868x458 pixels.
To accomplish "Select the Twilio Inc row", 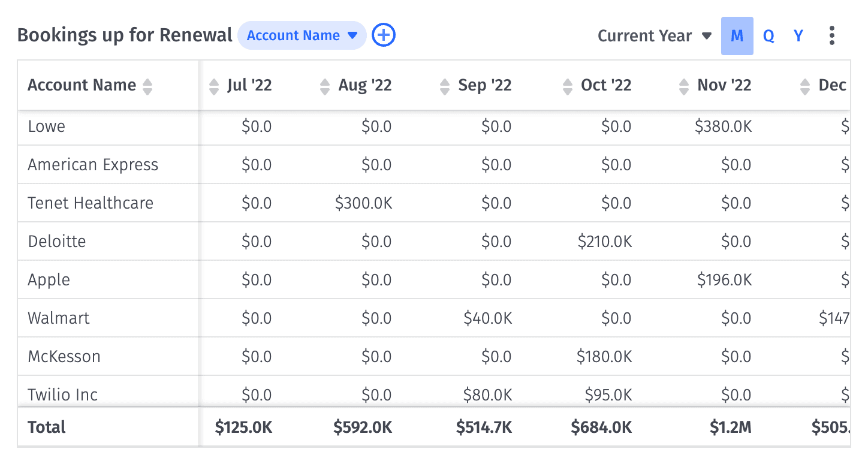I will pos(62,394).
